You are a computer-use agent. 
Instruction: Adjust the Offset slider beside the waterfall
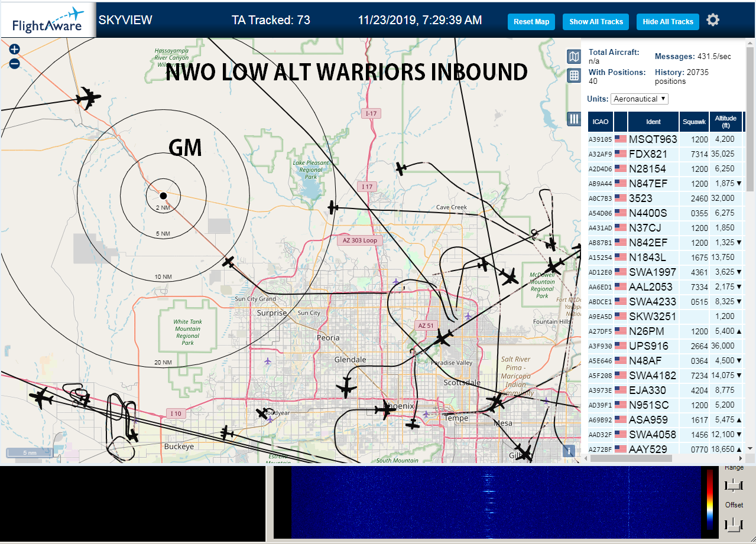[x=734, y=523]
